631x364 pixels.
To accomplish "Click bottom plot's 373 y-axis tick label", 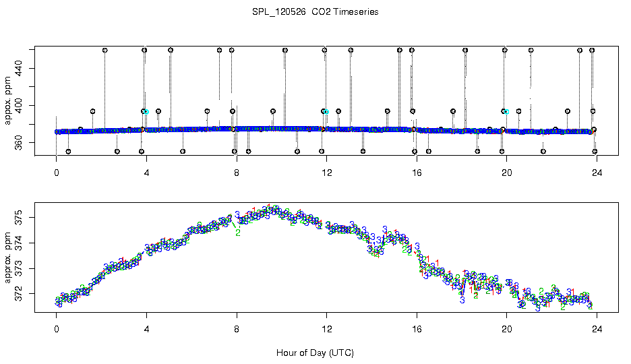I will click(x=19, y=269).
